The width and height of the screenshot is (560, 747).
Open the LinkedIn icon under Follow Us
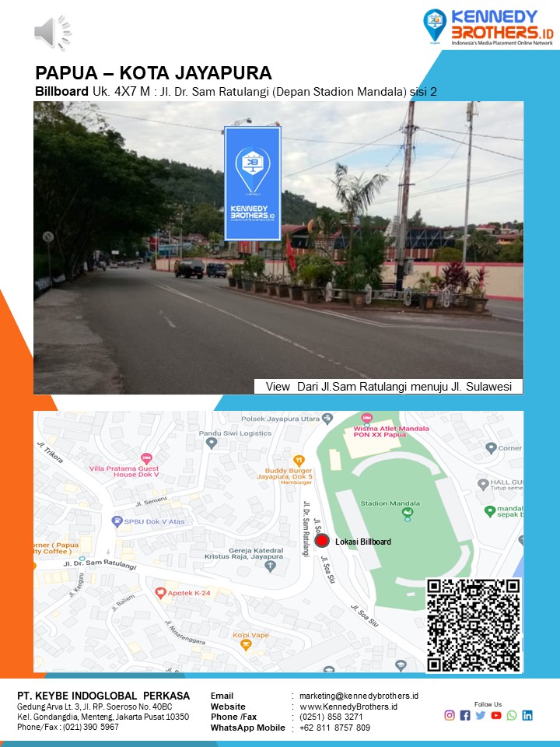tap(527, 715)
